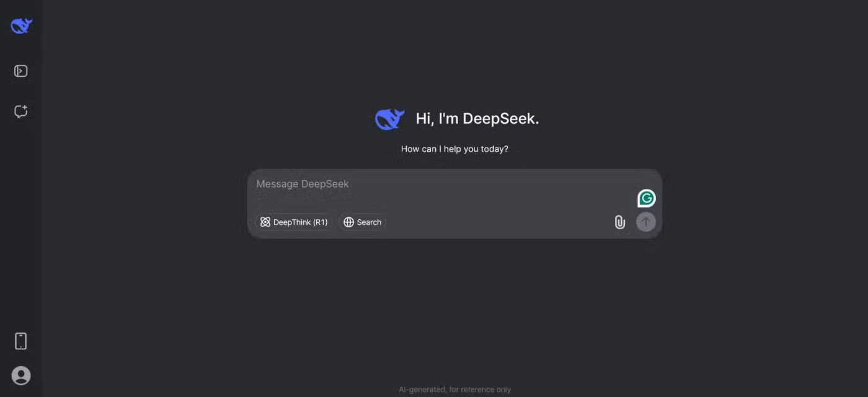Screen dimensions: 868x397
Task: Attach a file using paperclip icon
Action: (x=619, y=222)
